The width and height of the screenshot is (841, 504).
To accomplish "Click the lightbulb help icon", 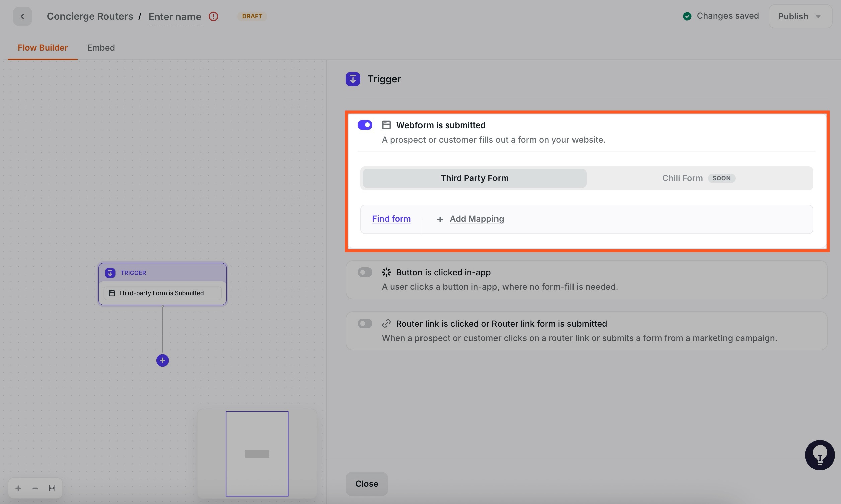I will tap(819, 455).
